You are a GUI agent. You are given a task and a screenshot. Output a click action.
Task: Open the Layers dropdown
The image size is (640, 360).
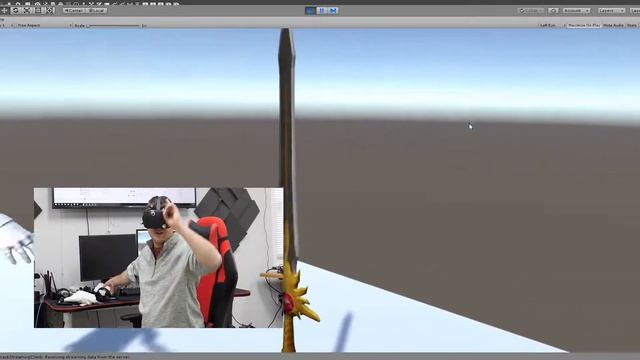pos(611,10)
